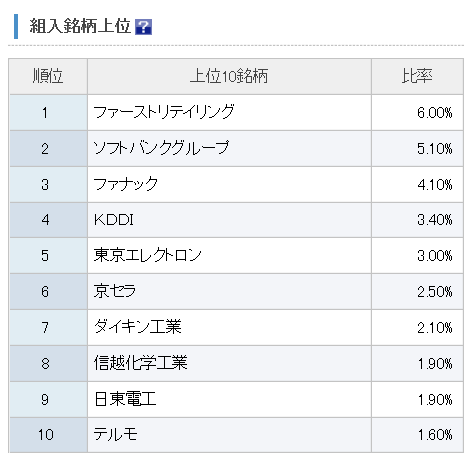Click the 上位10銘柄 column header

pos(229,77)
